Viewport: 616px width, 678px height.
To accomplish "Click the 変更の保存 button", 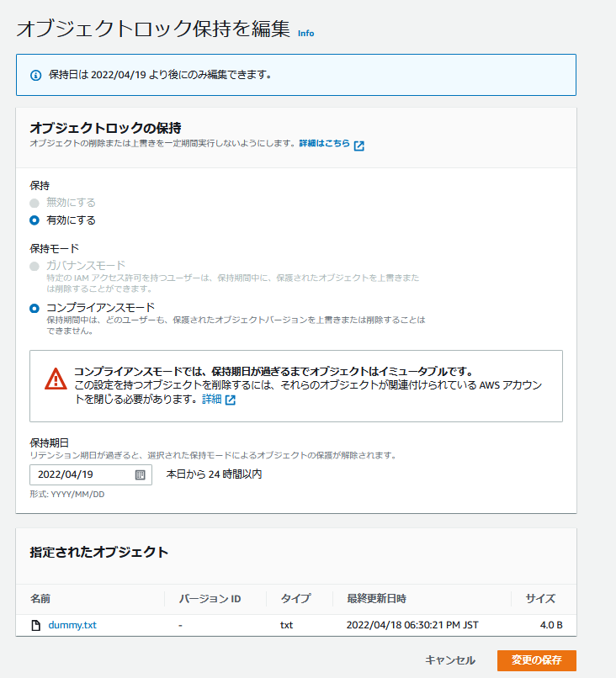I will pyautogui.click(x=537, y=660).
